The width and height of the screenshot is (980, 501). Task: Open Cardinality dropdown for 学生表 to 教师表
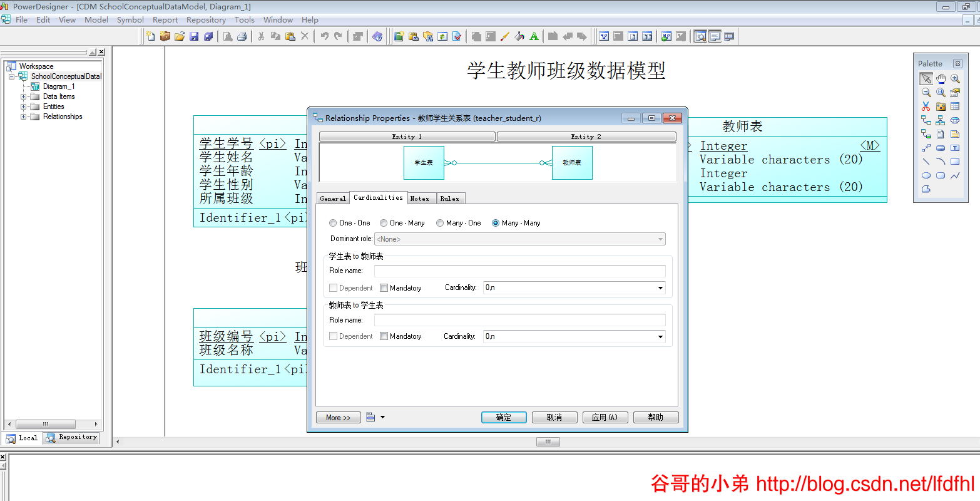tap(660, 288)
